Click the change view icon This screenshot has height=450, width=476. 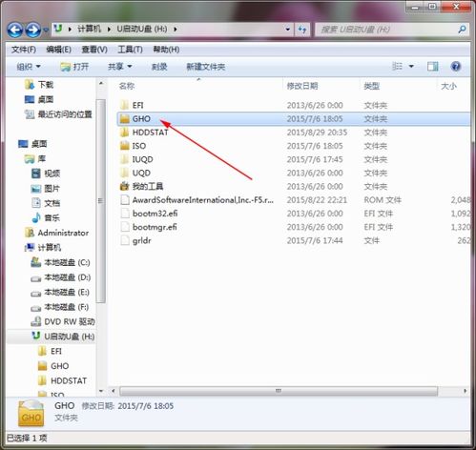tap(398, 67)
